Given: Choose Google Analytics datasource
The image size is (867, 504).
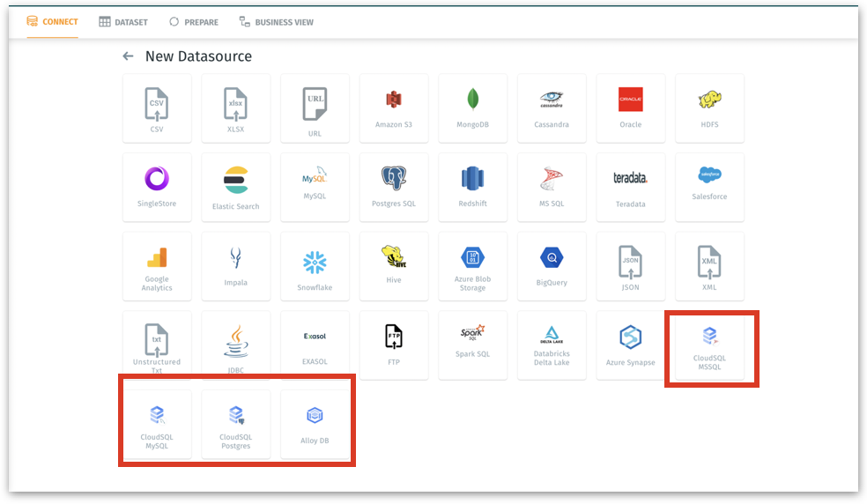Looking at the screenshot, I should pos(157,267).
